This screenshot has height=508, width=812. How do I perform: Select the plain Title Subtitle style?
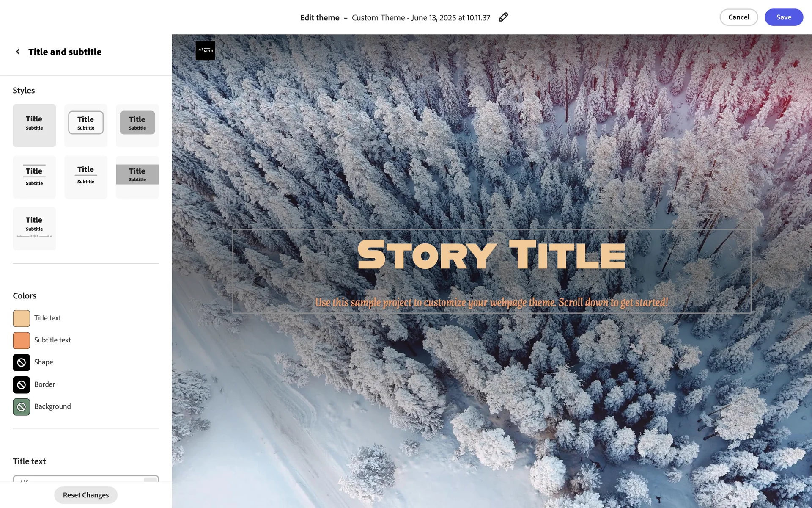click(x=34, y=125)
